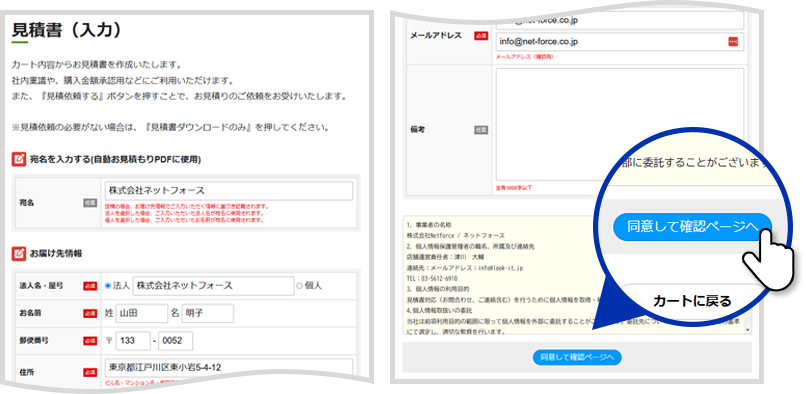
Task: Click the 見積書（入力） page title
Action: 67,29
